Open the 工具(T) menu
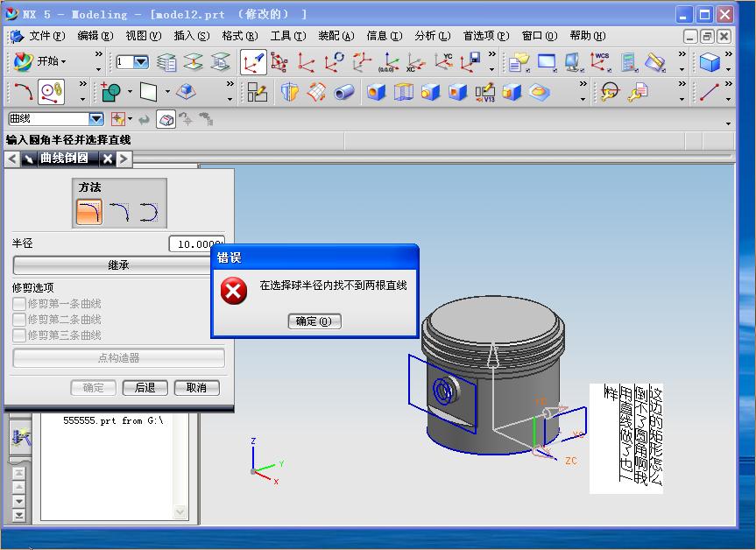Image resolution: width=756 pixels, height=550 pixels. pos(288,36)
